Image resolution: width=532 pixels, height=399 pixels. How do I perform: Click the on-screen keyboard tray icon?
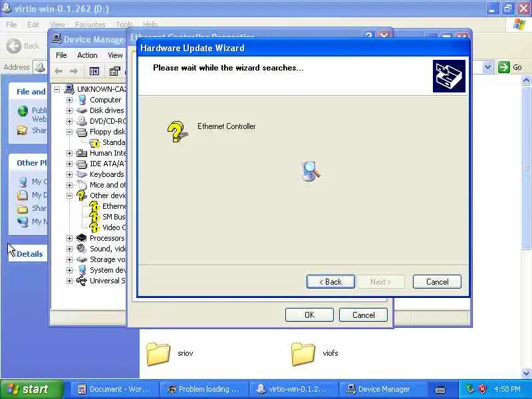point(440,390)
